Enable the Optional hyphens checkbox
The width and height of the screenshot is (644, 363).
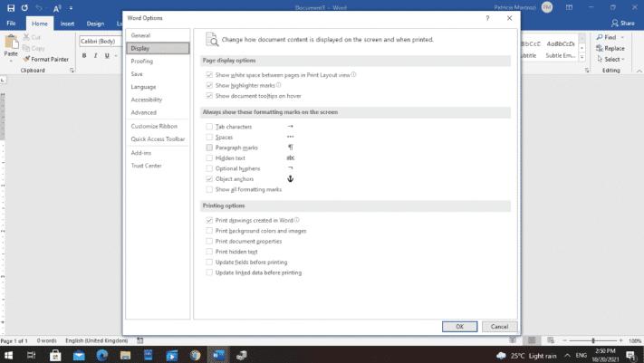pyautogui.click(x=209, y=168)
